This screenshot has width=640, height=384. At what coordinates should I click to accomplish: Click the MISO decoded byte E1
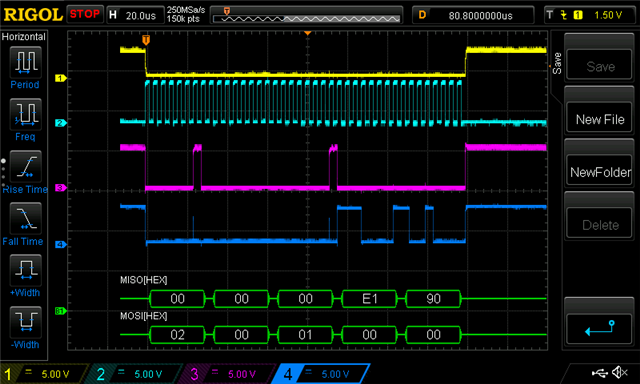tap(369, 299)
